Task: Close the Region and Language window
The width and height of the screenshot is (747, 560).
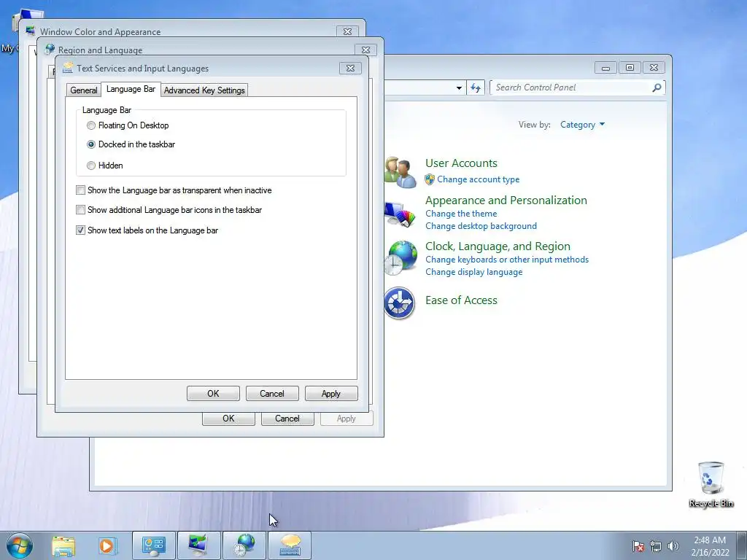Action: tap(366, 50)
